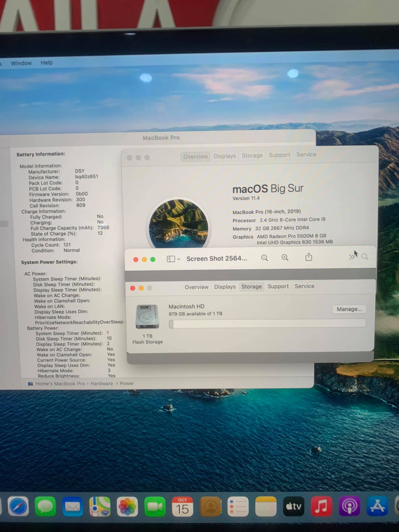Click the Macintosh HD drive icon
This screenshot has height=532, width=399.
click(x=147, y=317)
